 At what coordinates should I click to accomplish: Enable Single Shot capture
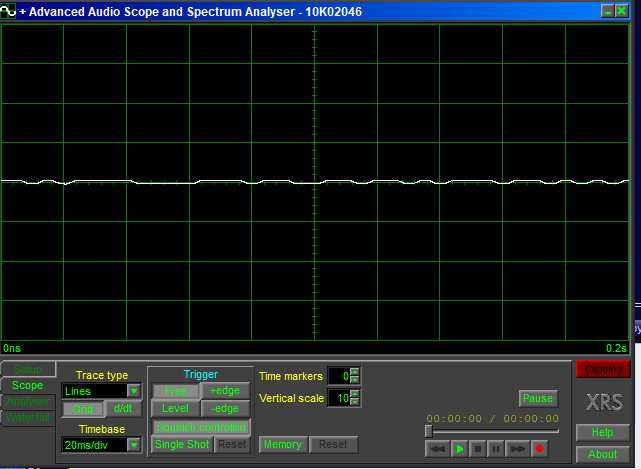tap(182, 444)
